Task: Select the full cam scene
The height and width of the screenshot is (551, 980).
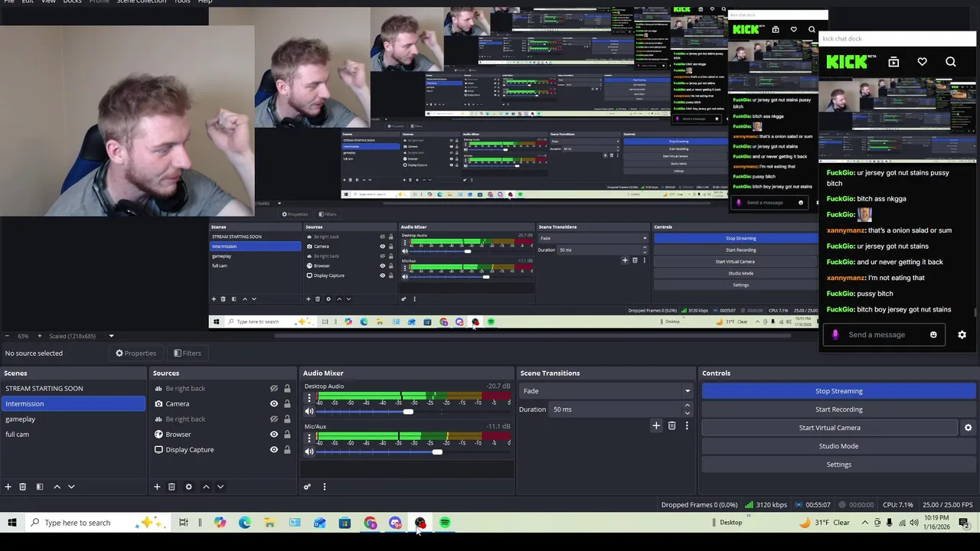Action: pos(73,435)
